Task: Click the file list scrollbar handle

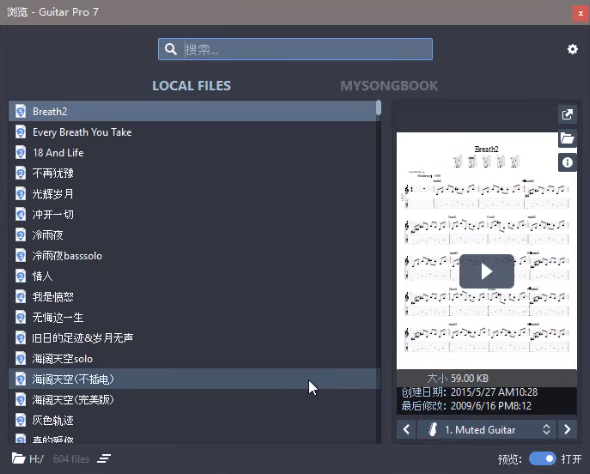Action: tap(378, 108)
